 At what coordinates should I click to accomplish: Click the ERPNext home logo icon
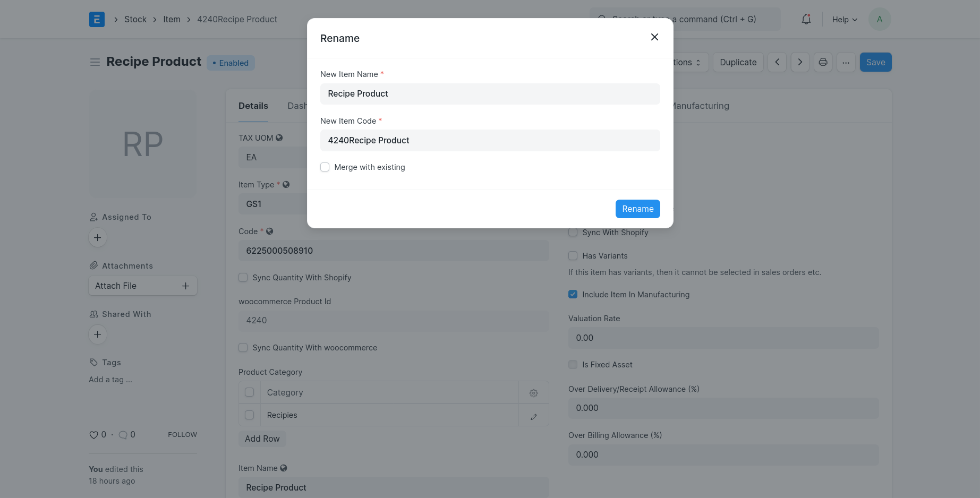[97, 19]
